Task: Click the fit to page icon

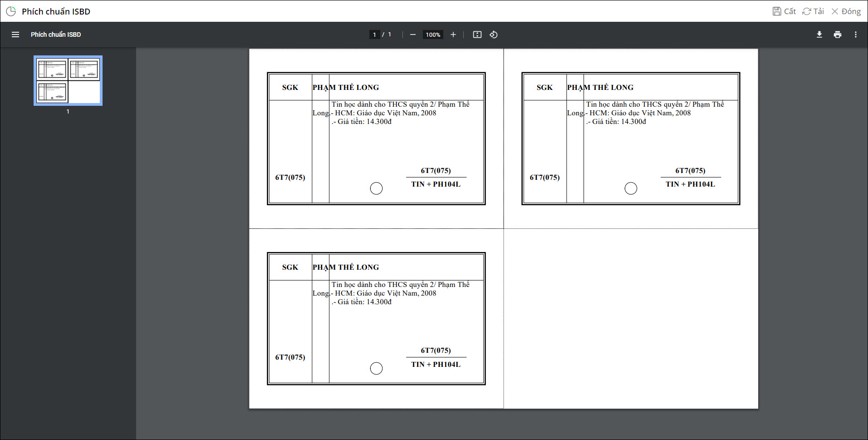Action: point(477,35)
